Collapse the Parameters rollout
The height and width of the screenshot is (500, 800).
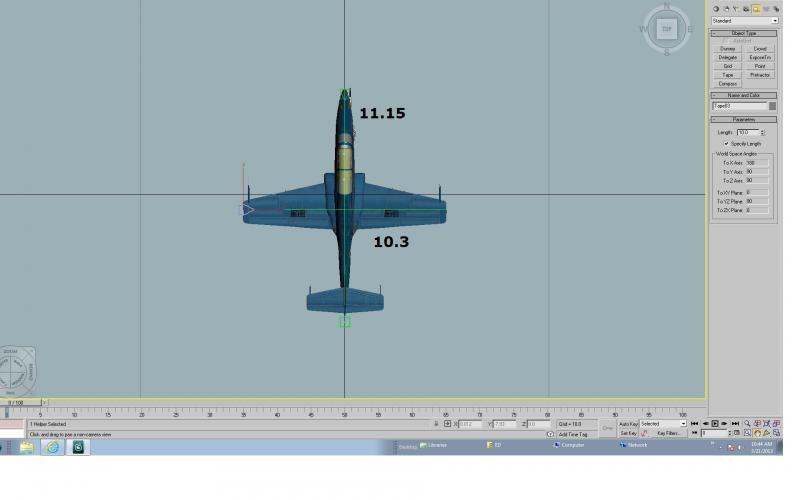(744, 119)
